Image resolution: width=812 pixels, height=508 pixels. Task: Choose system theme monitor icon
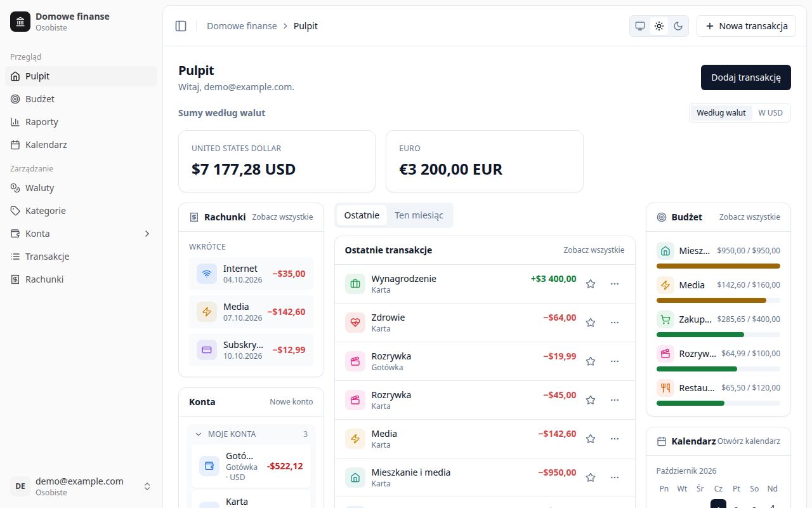point(640,26)
